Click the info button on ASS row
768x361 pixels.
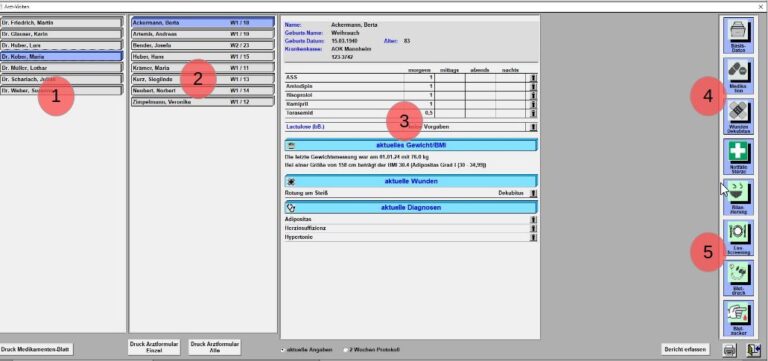(x=533, y=77)
